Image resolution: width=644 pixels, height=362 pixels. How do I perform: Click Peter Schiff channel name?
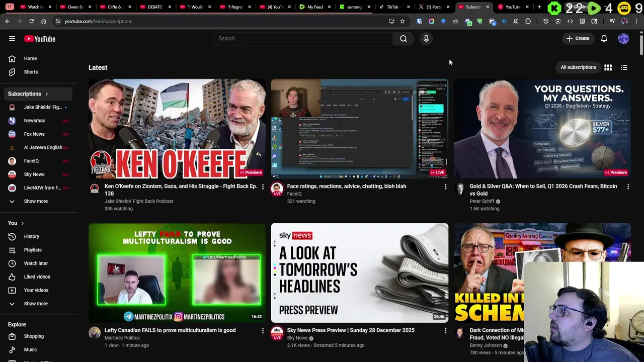coord(482,201)
